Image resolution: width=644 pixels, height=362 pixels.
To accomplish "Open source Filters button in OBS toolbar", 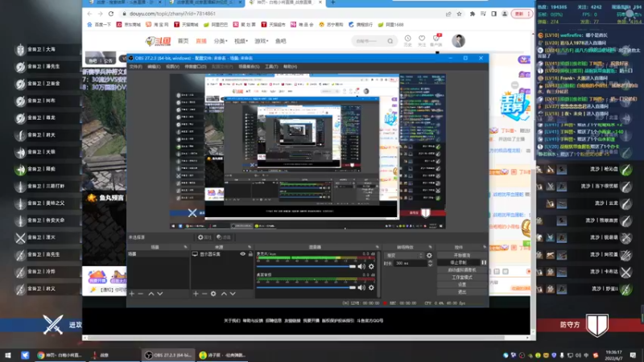I will [224, 237].
